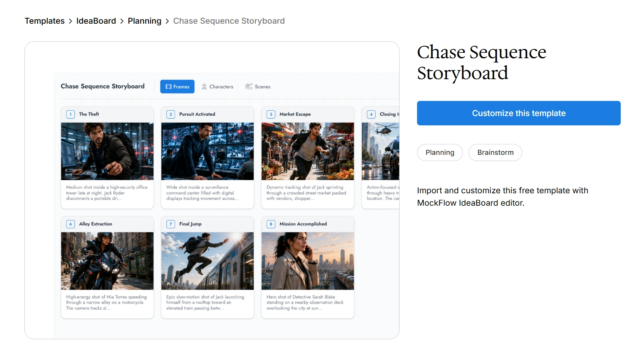
Task: Click the Characters person icon
Action: coord(204,87)
